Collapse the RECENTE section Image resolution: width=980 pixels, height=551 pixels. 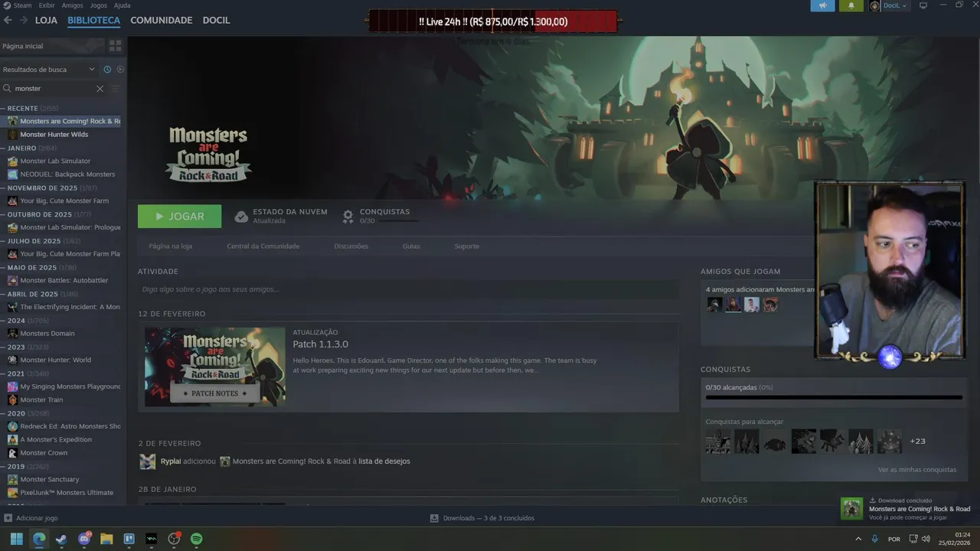(3, 108)
